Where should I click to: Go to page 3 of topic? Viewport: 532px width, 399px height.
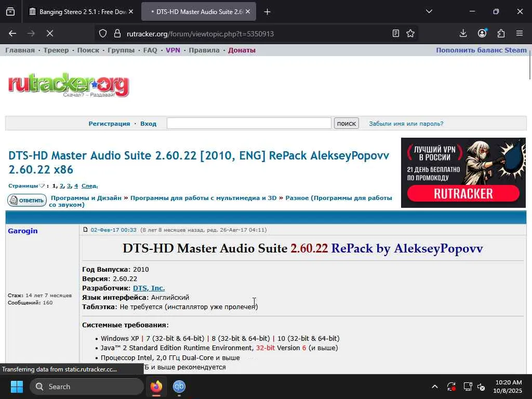coord(69,186)
